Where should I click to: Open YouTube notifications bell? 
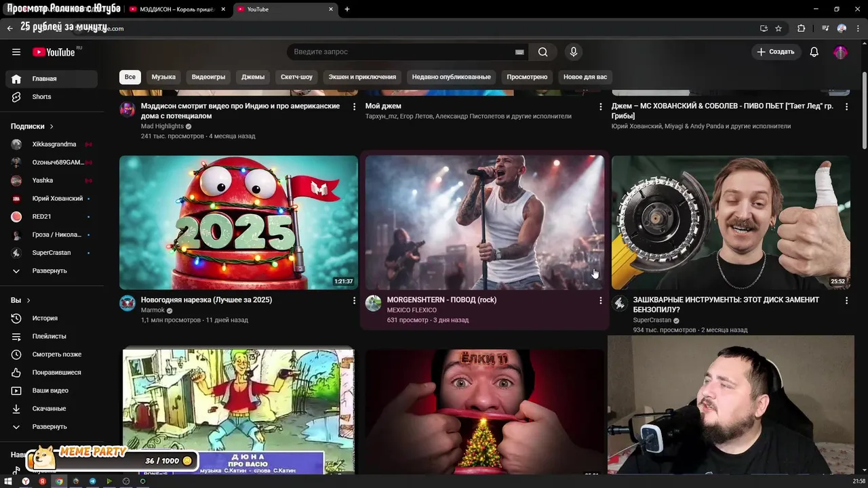814,52
